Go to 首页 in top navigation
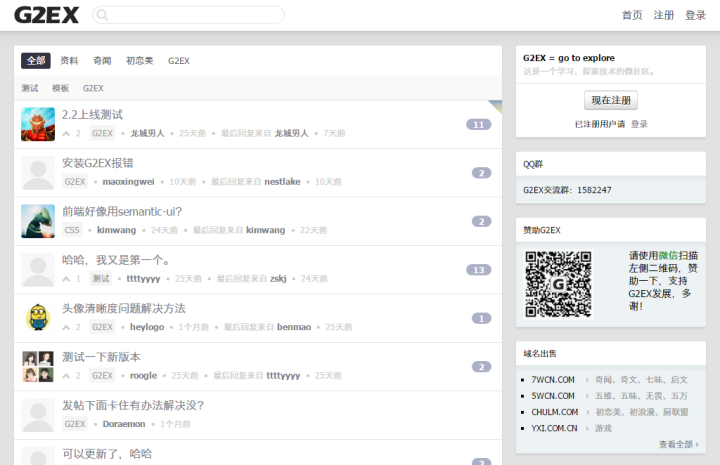This screenshot has width=720, height=465. point(632,15)
